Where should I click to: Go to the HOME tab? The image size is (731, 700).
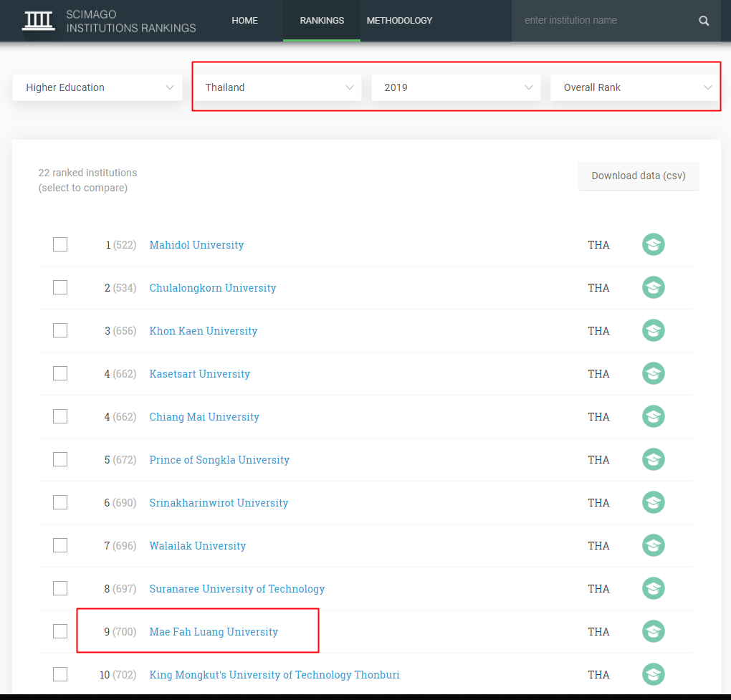point(245,21)
